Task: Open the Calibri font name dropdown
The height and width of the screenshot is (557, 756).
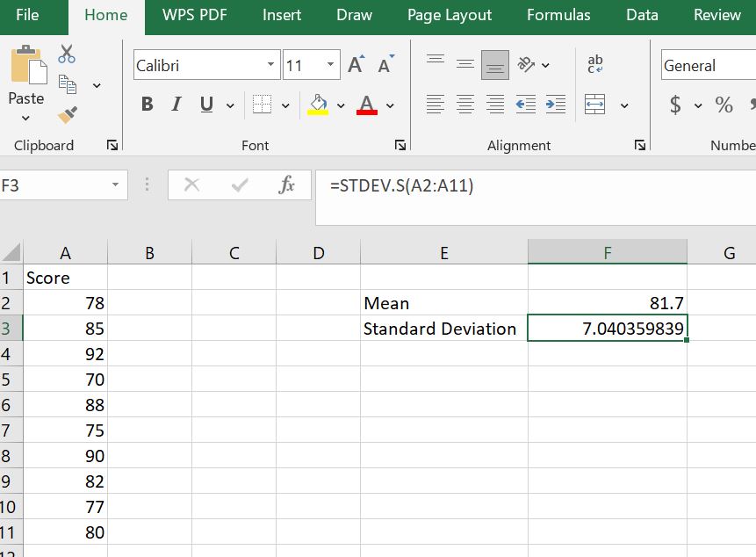Action: (x=270, y=64)
